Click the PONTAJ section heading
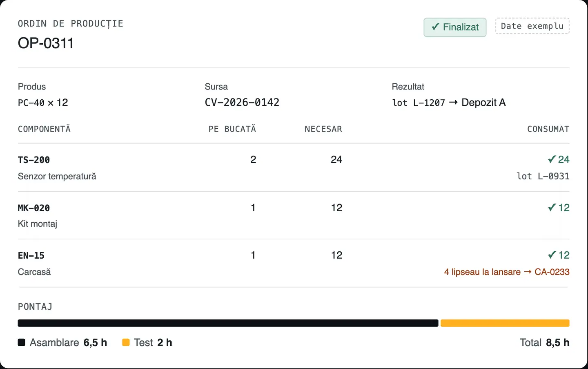 [35, 307]
